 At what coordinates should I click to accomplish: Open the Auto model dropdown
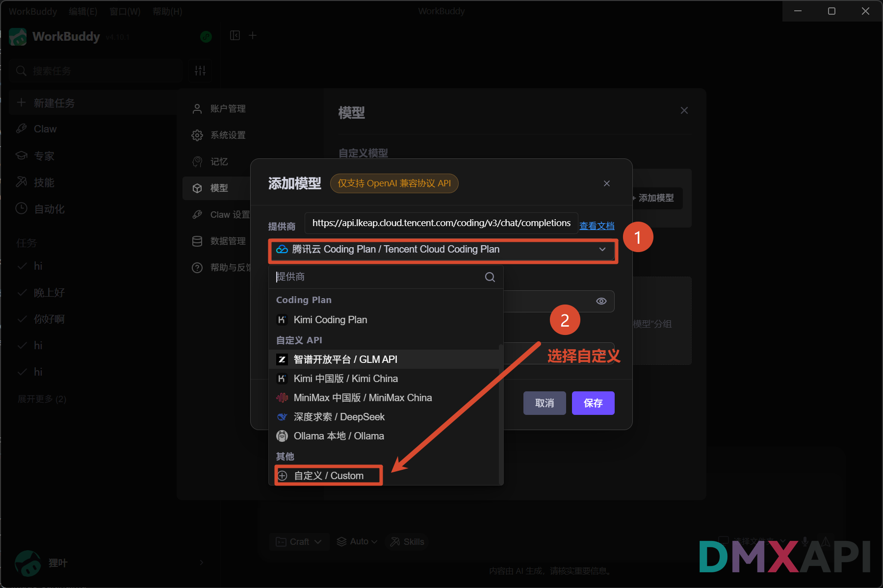pos(357,542)
